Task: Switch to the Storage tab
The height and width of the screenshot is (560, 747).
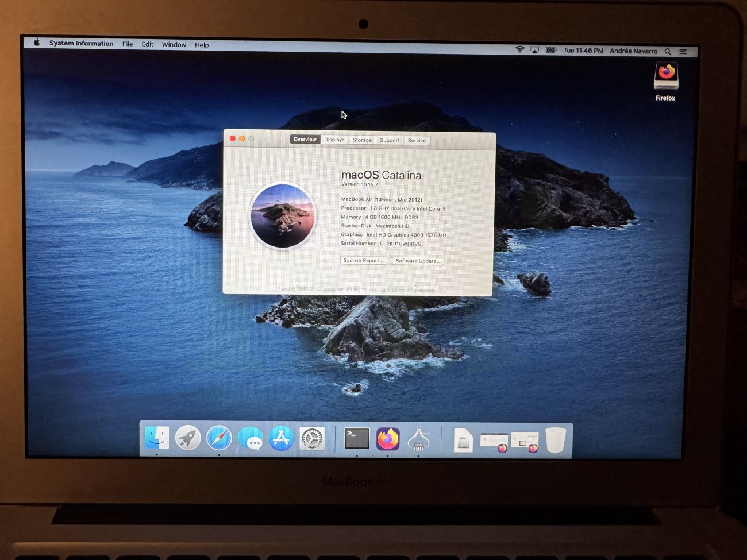Action: point(362,140)
